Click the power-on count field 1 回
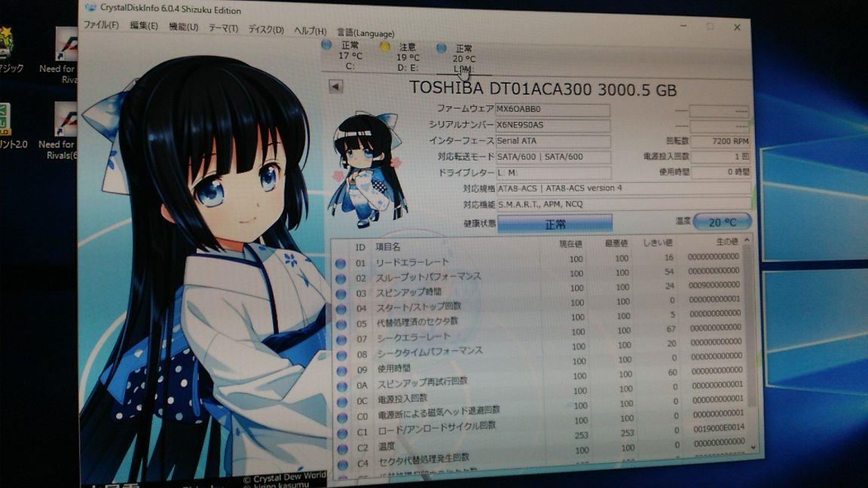This screenshot has width=868, height=488. (721, 157)
